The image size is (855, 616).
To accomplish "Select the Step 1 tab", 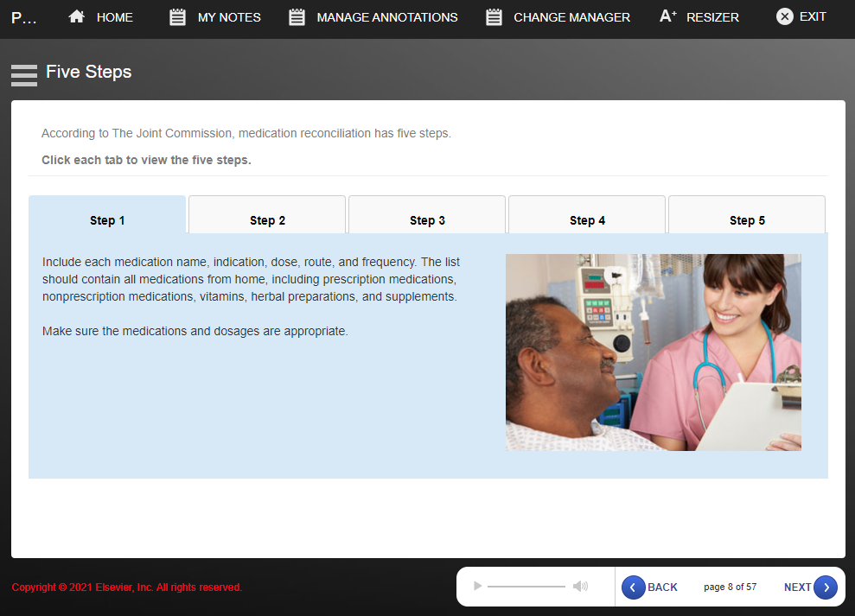I will (107, 220).
